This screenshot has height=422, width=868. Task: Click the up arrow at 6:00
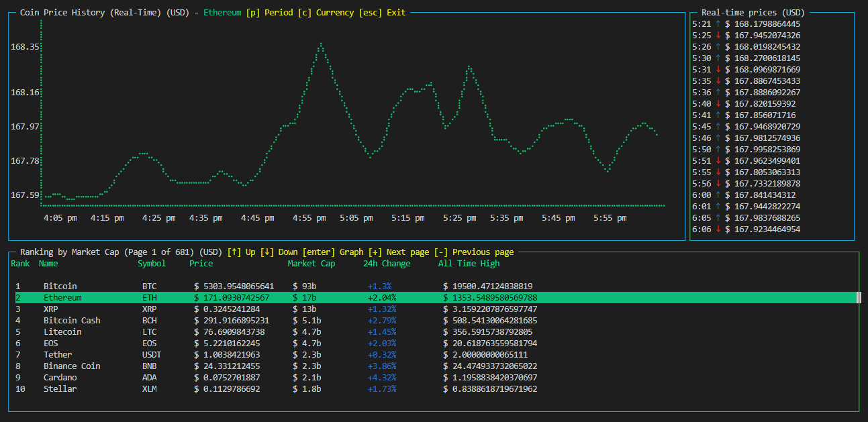[x=718, y=195]
